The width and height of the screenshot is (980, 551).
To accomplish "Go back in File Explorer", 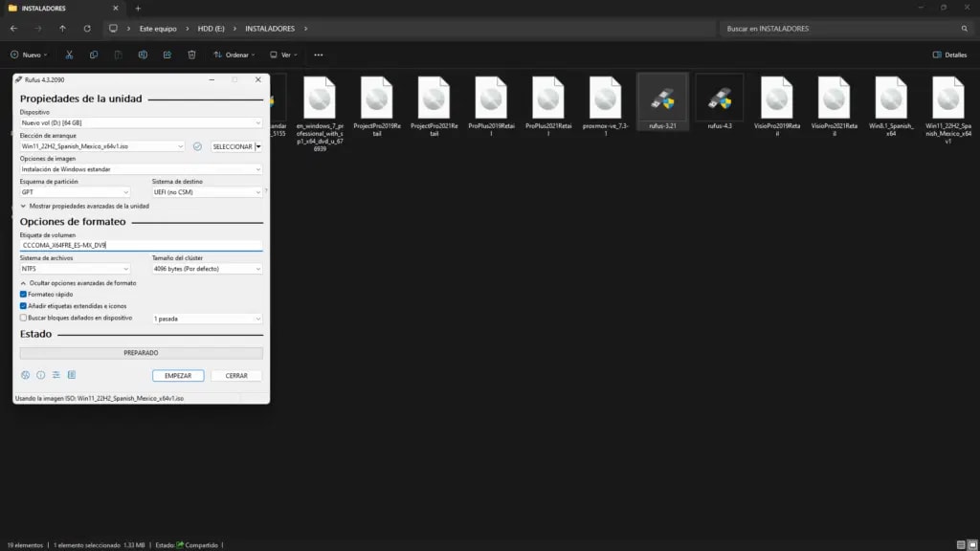I will (13, 29).
